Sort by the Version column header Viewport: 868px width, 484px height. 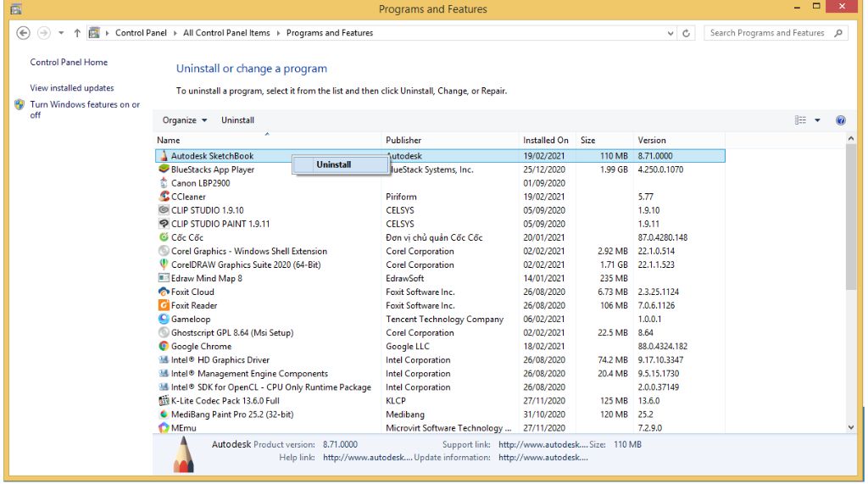coord(679,140)
